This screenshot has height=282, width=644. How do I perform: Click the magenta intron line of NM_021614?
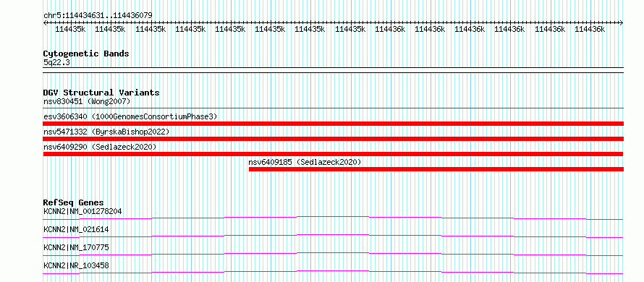pyautogui.click(x=333, y=236)
